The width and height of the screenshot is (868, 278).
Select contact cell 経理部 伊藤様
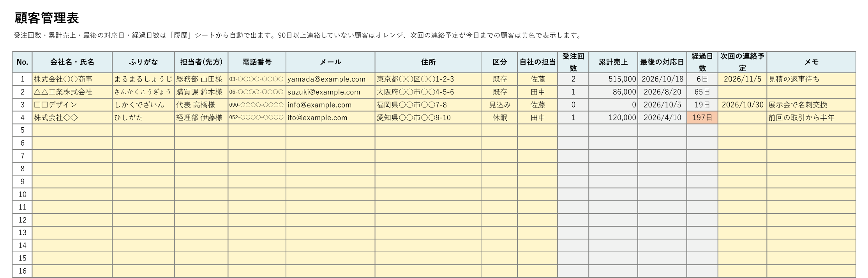point(201,118)
